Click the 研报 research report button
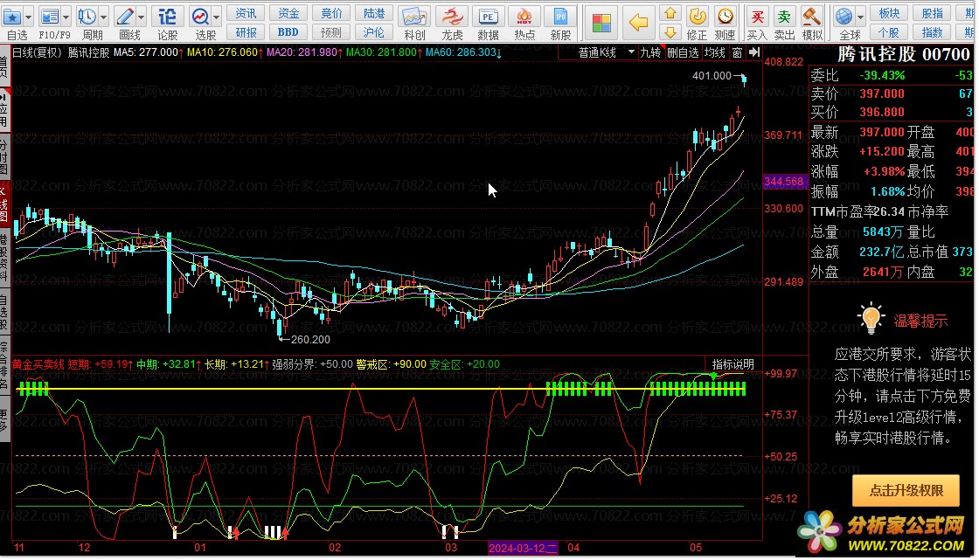This screenshot has width=979, height=560. (x=246, y=31)
